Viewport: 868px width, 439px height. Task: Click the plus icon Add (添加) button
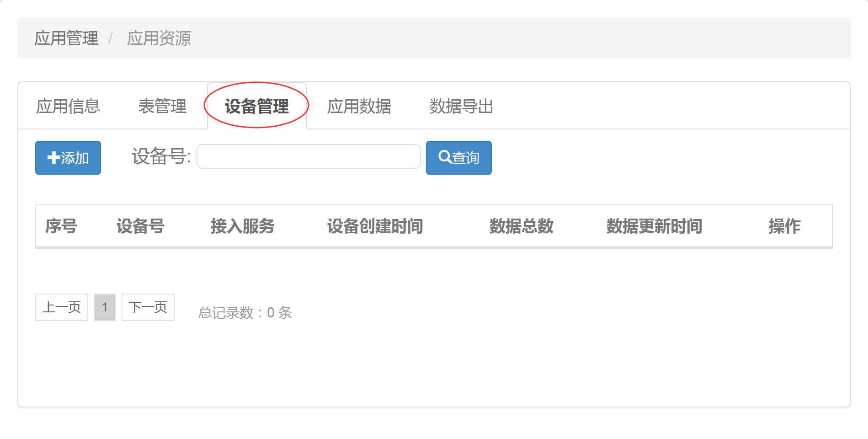tap(68, 158)
